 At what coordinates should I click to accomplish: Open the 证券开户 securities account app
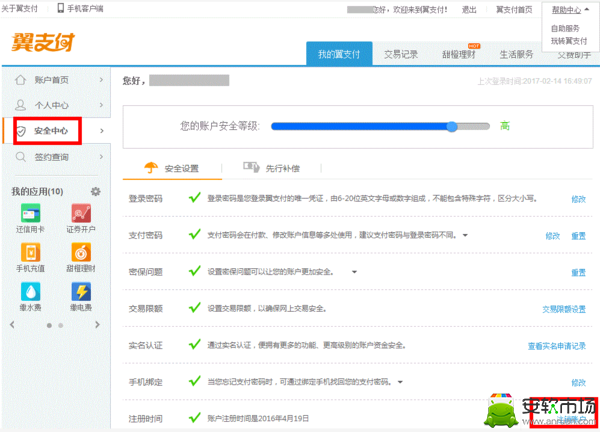pos(81,214)
